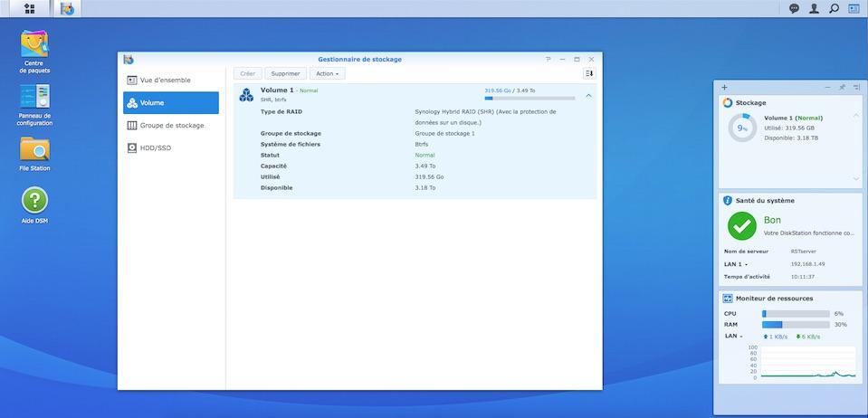Click the Supprimer button
Screen dimensions: 868x418
tap(286, 73)
